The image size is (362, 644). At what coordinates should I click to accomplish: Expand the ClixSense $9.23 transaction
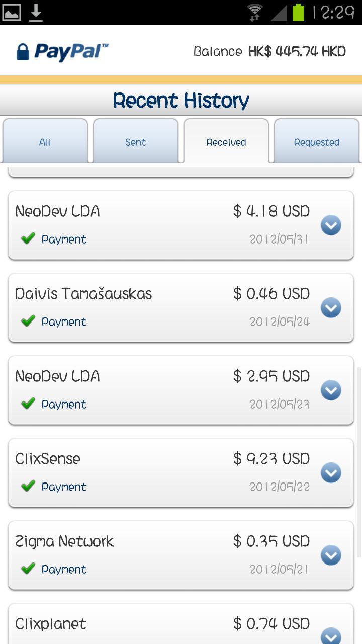(331, 473)
